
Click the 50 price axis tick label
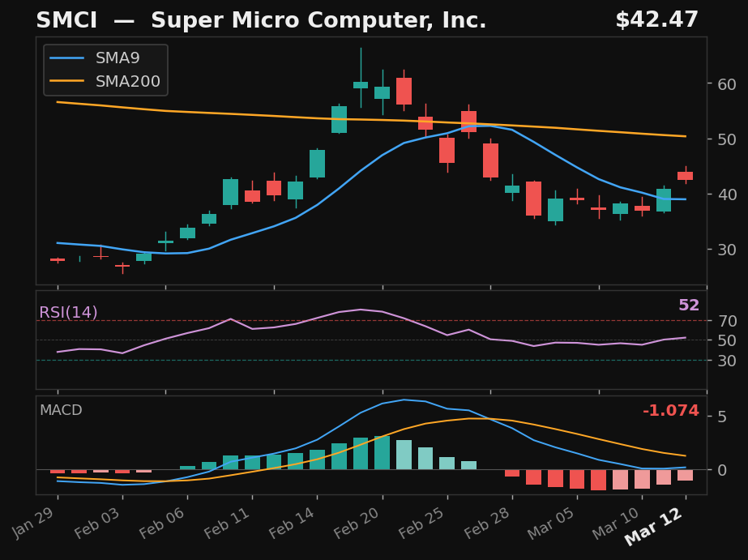(x=727, y=139)
